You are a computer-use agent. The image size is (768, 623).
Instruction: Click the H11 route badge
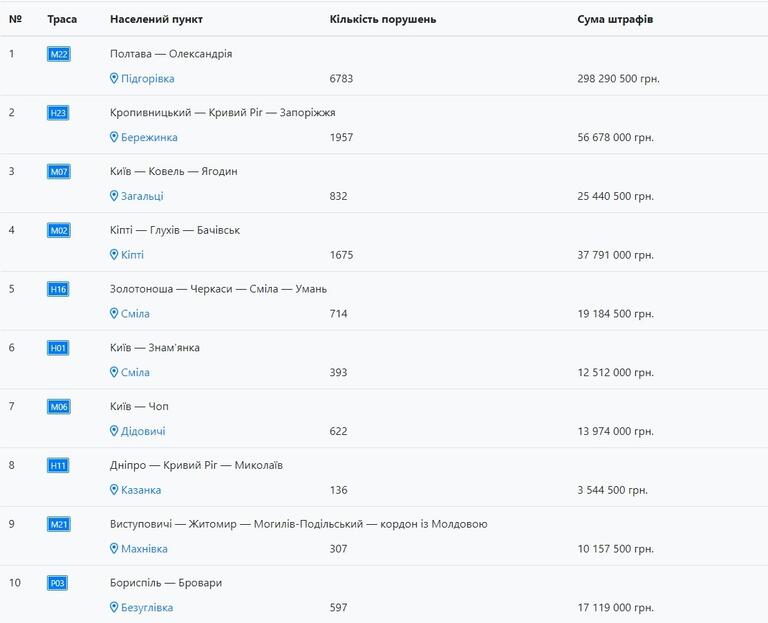(59, 465)
